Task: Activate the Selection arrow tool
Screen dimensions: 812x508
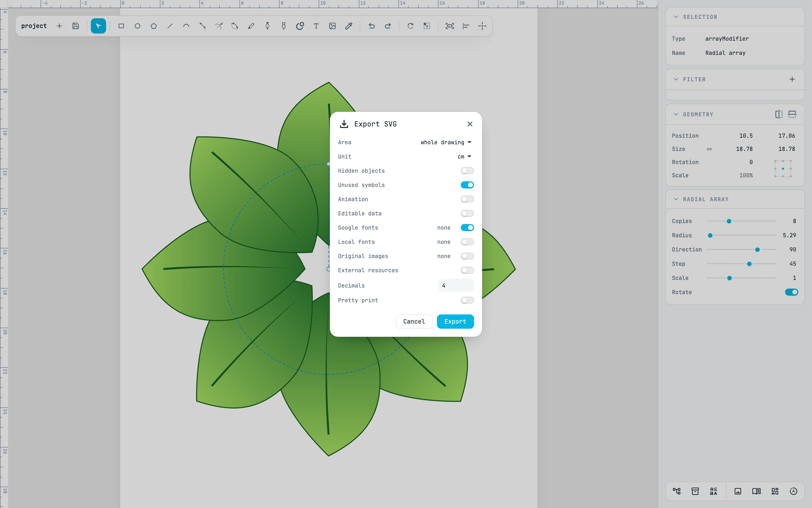Action: tap(98, 26)
